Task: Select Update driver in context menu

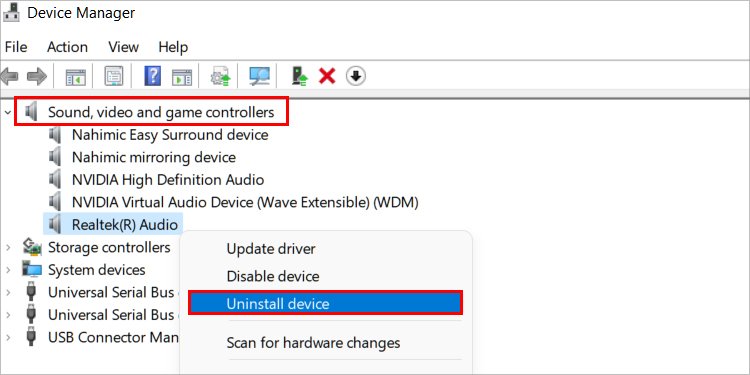Action: coord(271,249)
